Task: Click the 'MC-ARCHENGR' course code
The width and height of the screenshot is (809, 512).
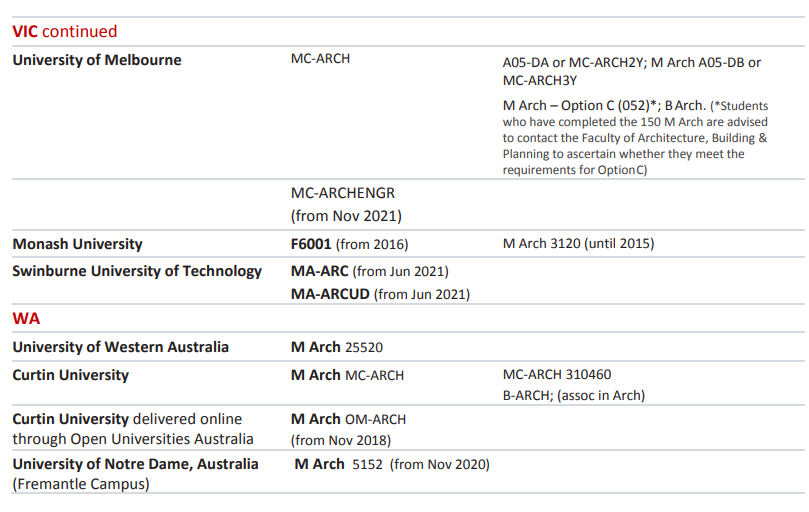Action: (343, 193)
